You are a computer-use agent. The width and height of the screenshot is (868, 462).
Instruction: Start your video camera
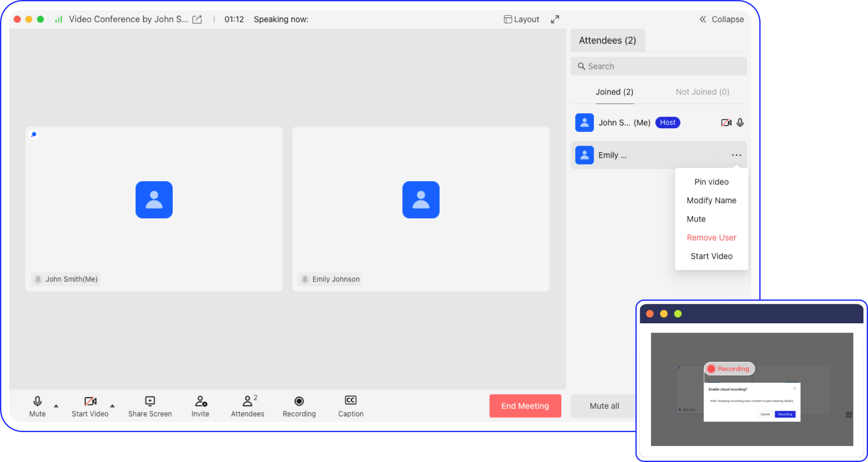pyautogui.click(x=90, y=406)
